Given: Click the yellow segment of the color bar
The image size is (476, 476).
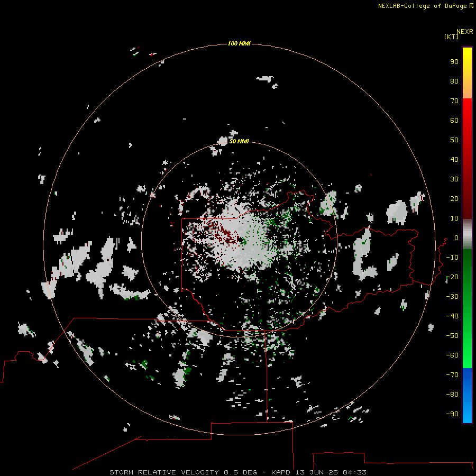Looking at the screenshot, I should (x=467, y=73).
